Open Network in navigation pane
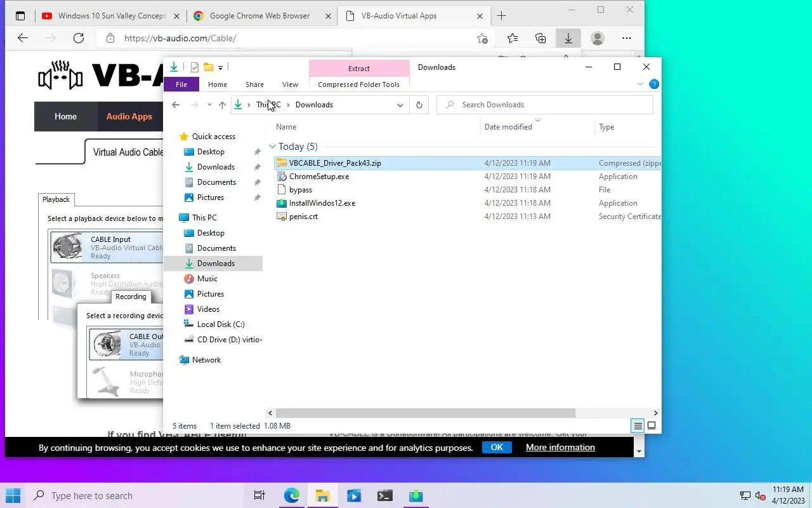The width and height of the screenshot is (812, 508). pyautogui.click(x=206, y=360)
